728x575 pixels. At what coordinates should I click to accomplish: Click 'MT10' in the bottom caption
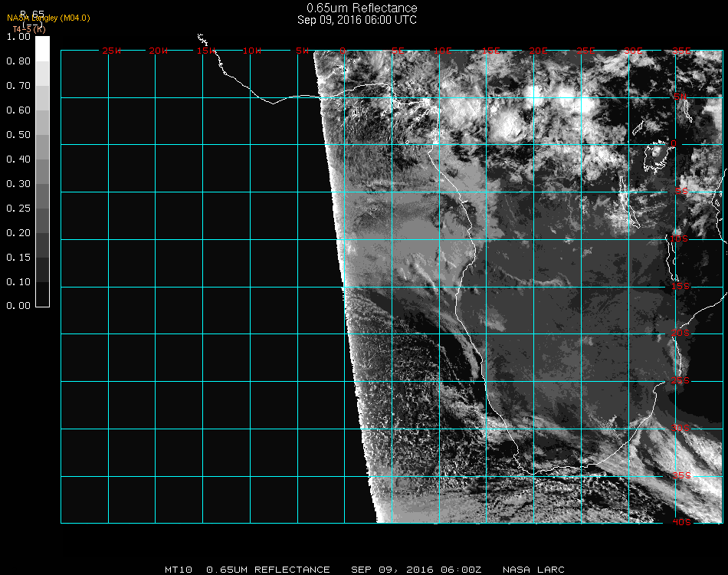coord(179,570)
